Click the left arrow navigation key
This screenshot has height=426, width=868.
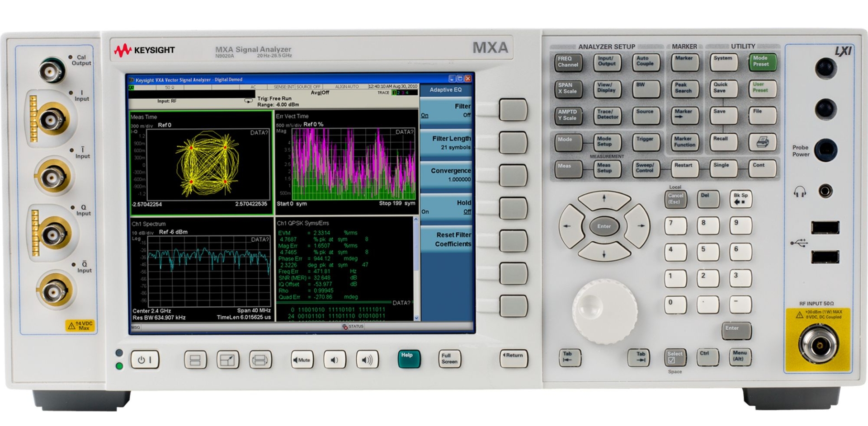[x=571, y=226]
